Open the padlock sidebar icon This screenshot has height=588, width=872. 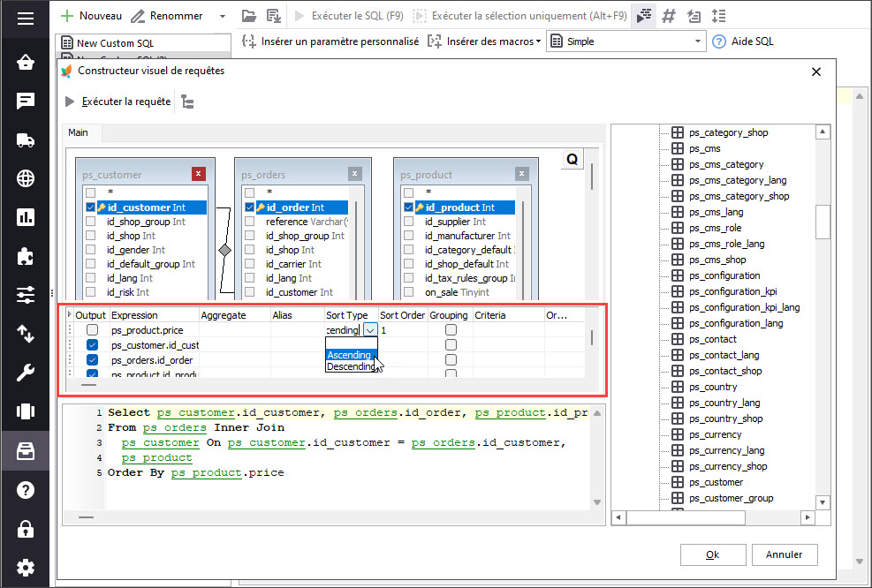25,529
